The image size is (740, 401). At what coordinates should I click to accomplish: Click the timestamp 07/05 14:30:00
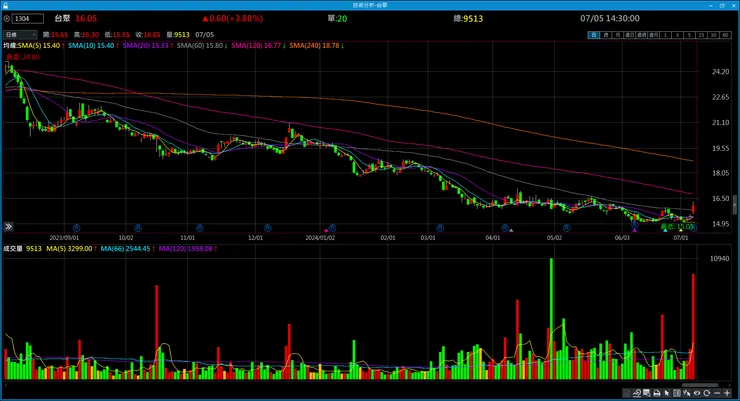(x=610, y=18)
